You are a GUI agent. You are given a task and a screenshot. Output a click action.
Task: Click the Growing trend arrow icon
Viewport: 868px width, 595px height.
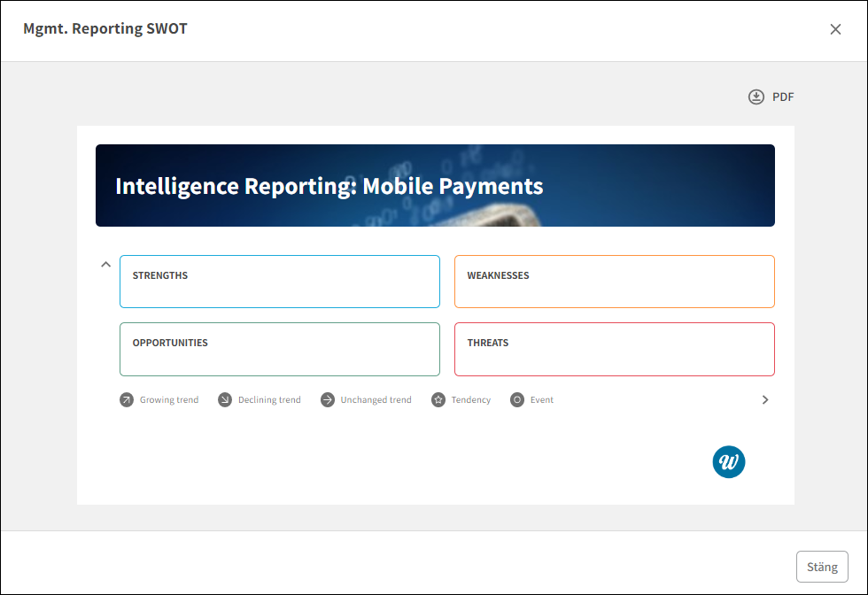[x=127, y=400]
